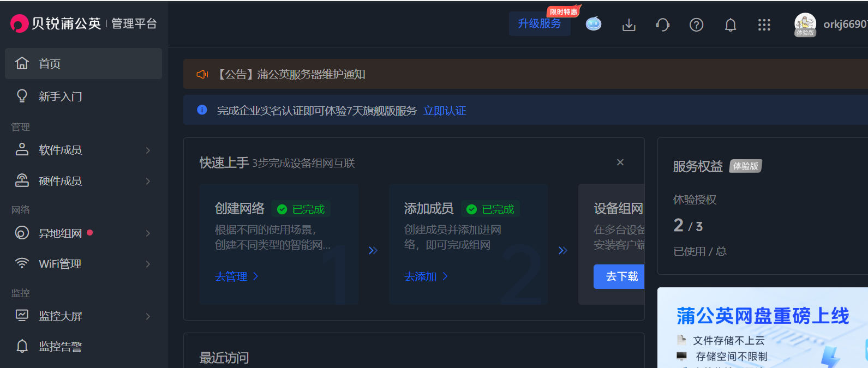Screen dimensions: 868x368
Task: Expand the 软件成员 submenu chevron
Action: tap(148, 150)
